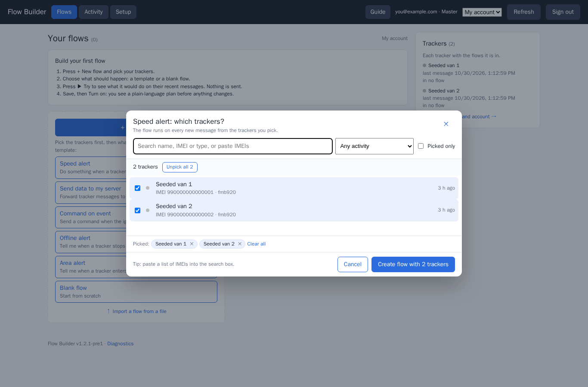
Task: Click Unpick all 2 button
Action: pos(180,167)
